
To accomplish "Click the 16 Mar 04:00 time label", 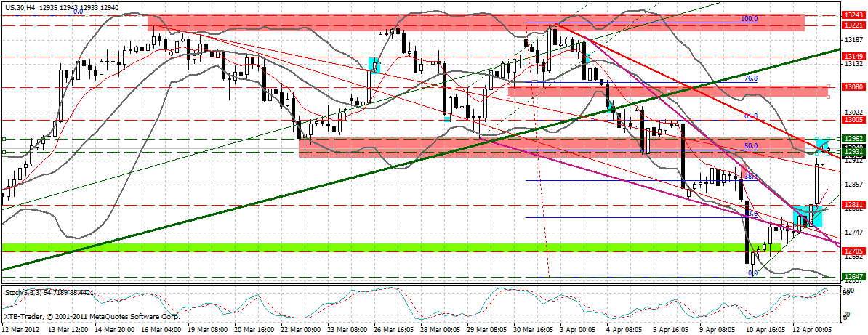I will point(162,329).
